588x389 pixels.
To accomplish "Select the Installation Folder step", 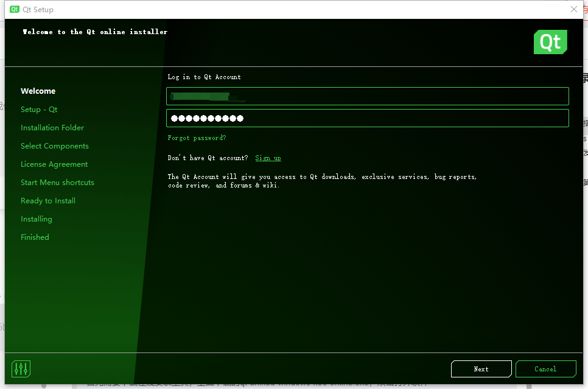I will pyautogui.click(x=52, y=128).
